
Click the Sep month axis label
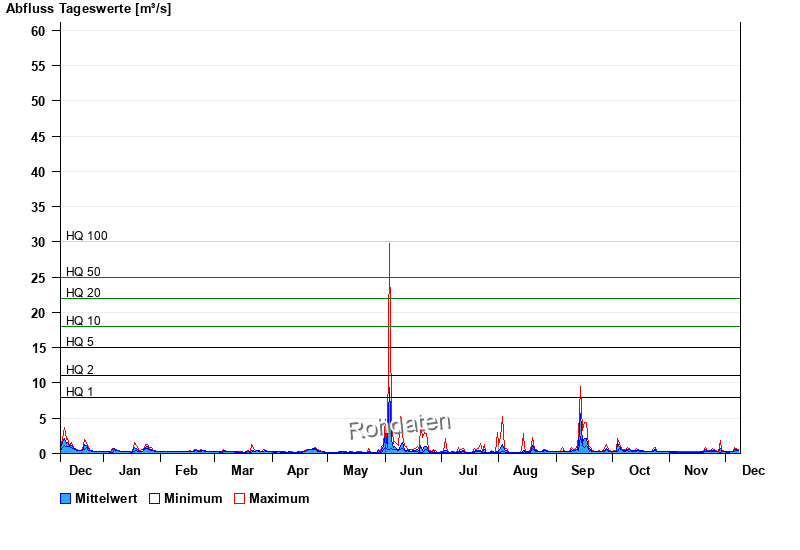point(582,470)
